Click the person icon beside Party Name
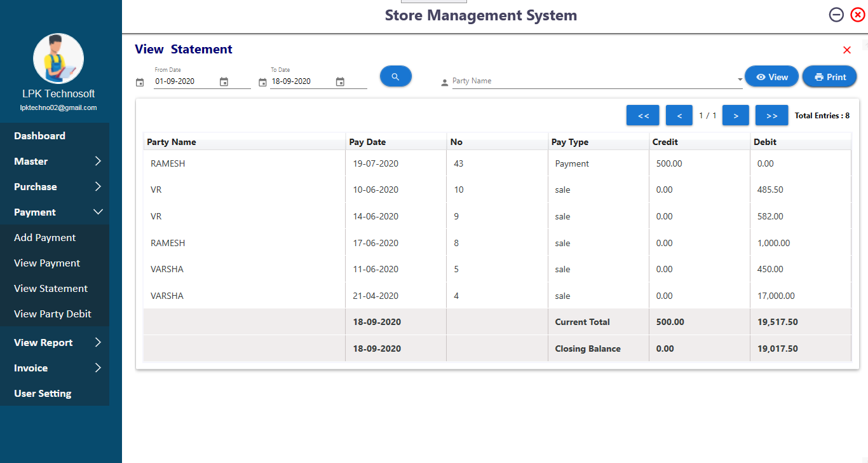 (444, 82)
